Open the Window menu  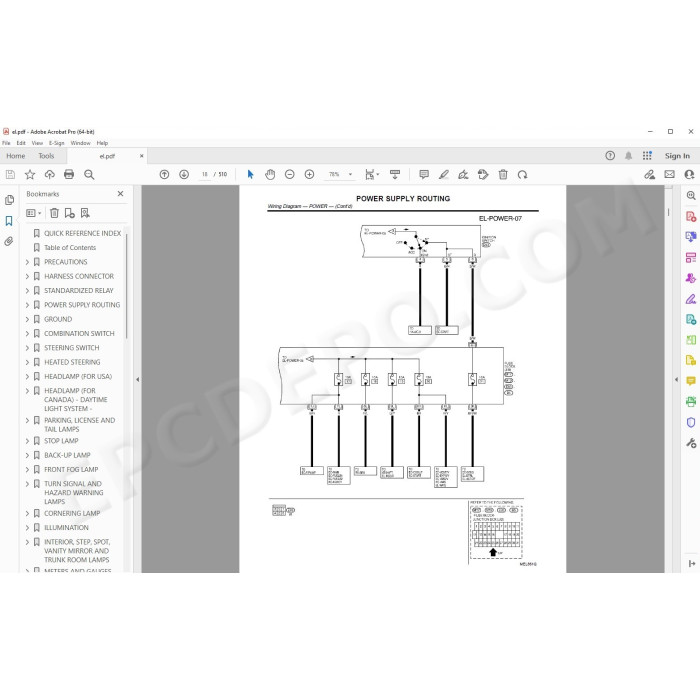tap(80, 143)
